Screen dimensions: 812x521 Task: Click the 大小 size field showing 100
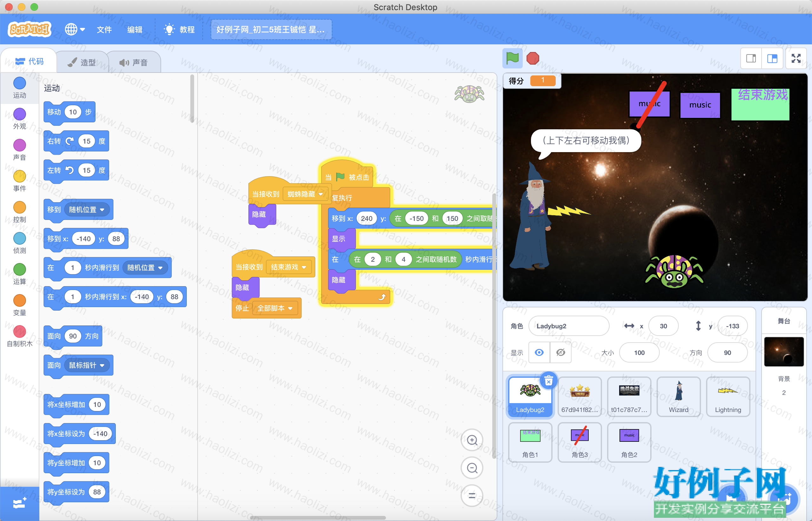(x=639, y=352)
